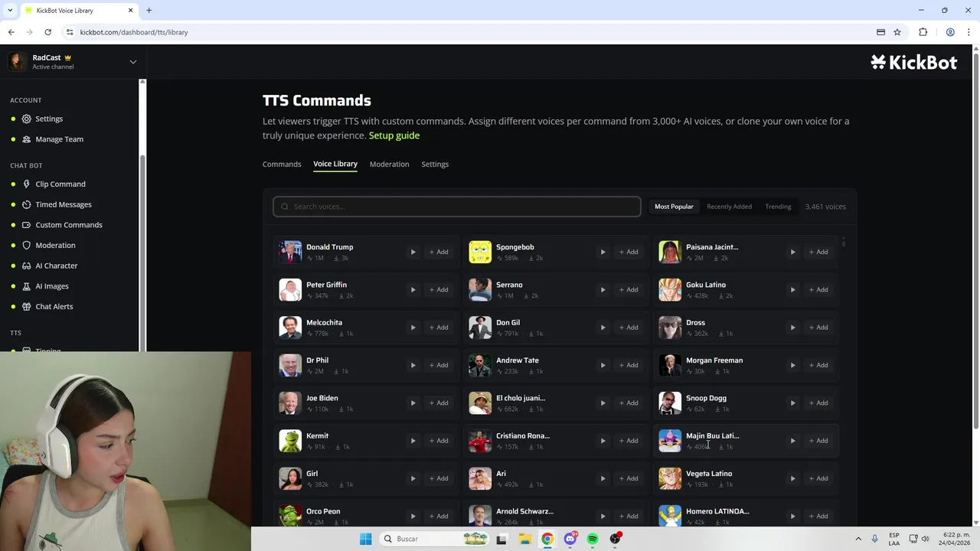
Task: Focus the Search voices field
Action: tap(457, 207)
